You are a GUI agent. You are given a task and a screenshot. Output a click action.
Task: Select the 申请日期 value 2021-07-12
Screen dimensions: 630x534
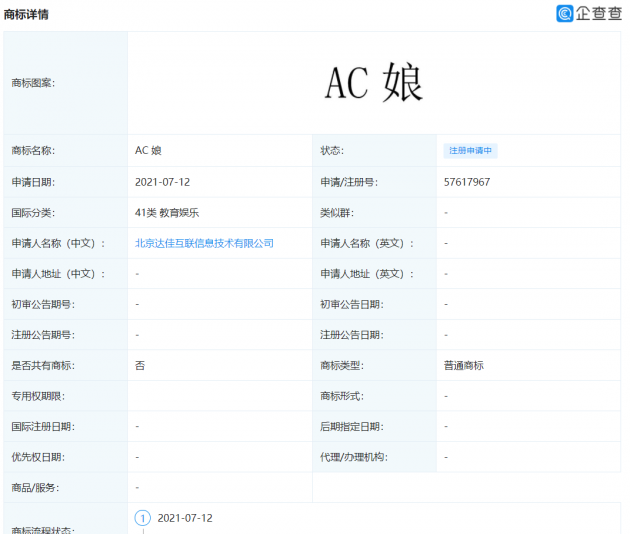tap(162, 182)
